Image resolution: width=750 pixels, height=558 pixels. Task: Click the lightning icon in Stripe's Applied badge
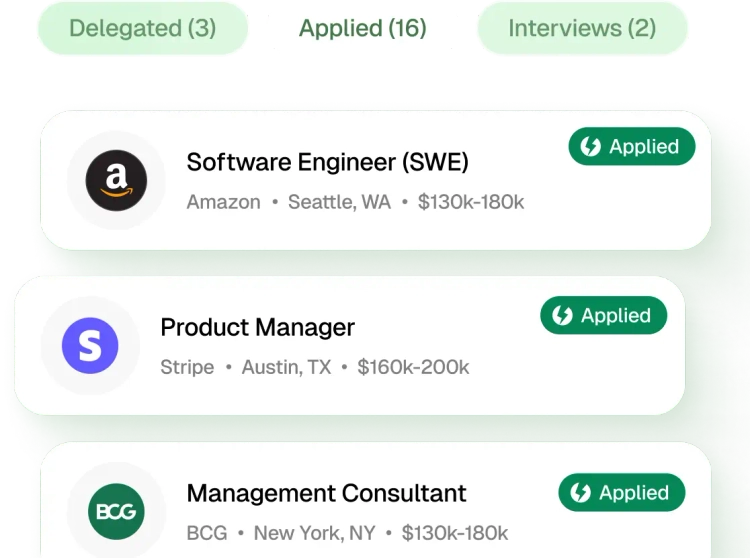(x=563, y=316)
